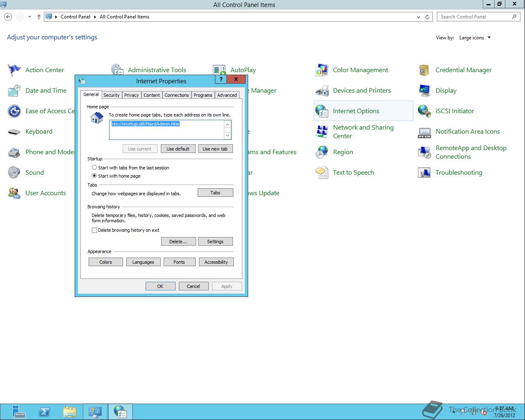Open the Keyboard icon
The width and height of the screenshot is (525, 420).
click(x=14, y=132)
